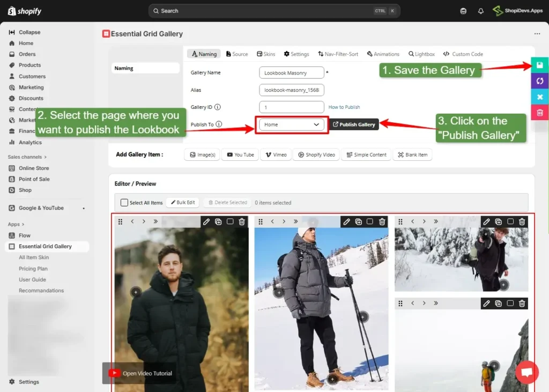549x392 pixels.
Task: Click the notifications bell icon
Action: click(x=481, y=11)
